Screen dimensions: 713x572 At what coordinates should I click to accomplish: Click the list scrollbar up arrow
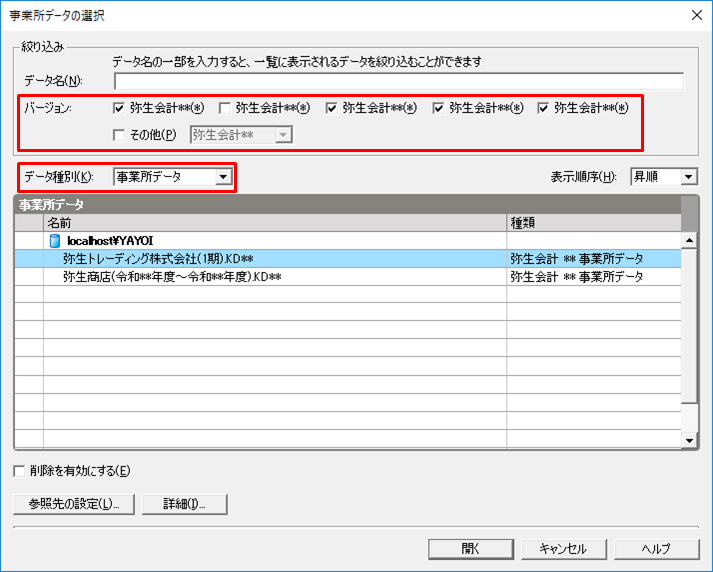tap(689, 240)
